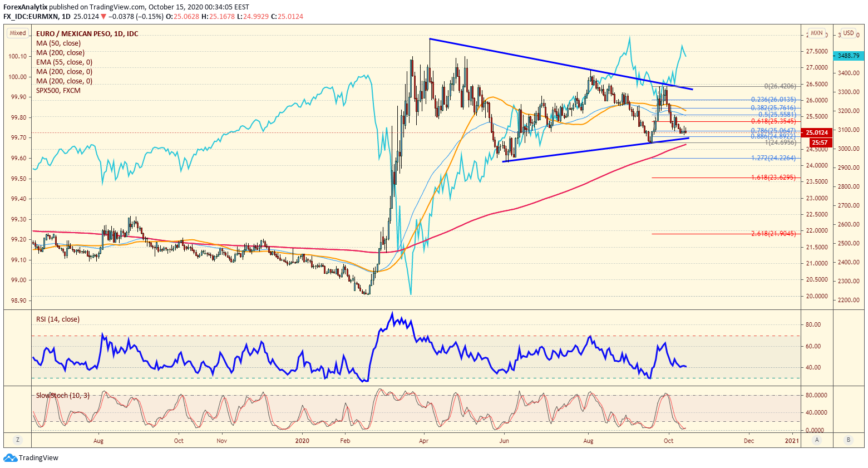This screenshot has height=468, width=868.
Task: Click the TradingView cloud logo icon
Action: tap(10, 457)
